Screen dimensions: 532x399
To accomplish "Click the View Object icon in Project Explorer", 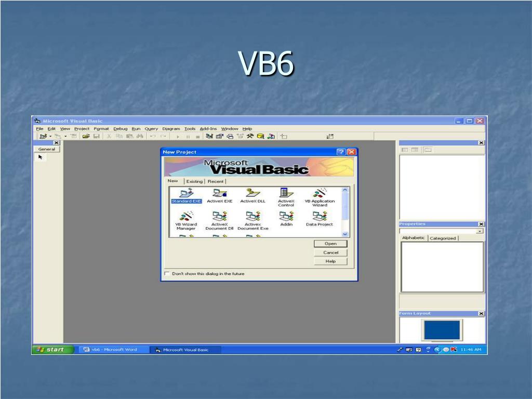I will point(415,150).
